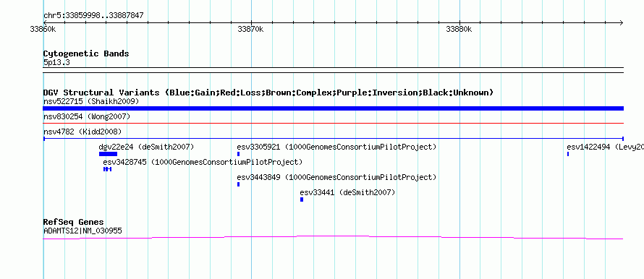644x279 pixels.
Task: Click the nsv830254 red loss line
Action: pos(333,123)
